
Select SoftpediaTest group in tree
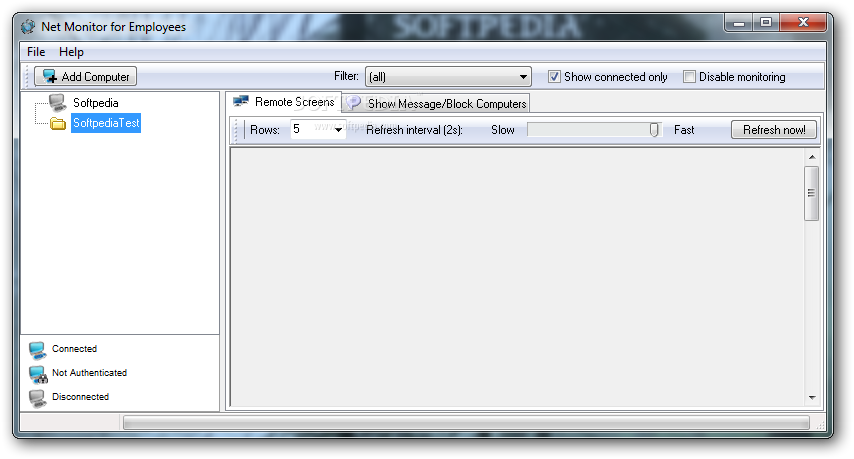pos(106,123)
